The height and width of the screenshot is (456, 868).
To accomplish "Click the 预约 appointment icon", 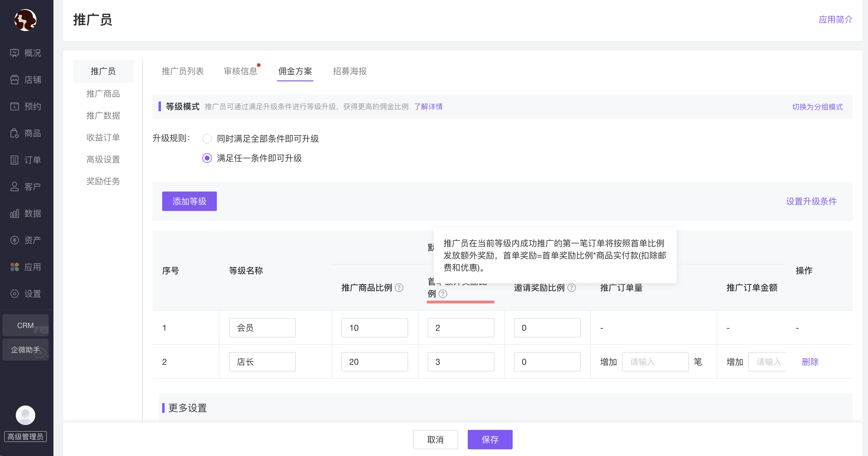I will click(15, 106).
